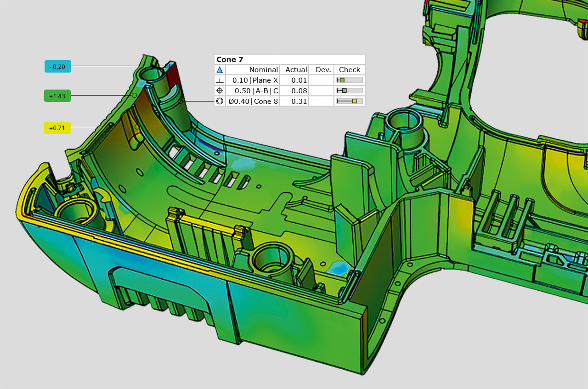Click the marker point linked to +1.43 label

click(134, 95)
